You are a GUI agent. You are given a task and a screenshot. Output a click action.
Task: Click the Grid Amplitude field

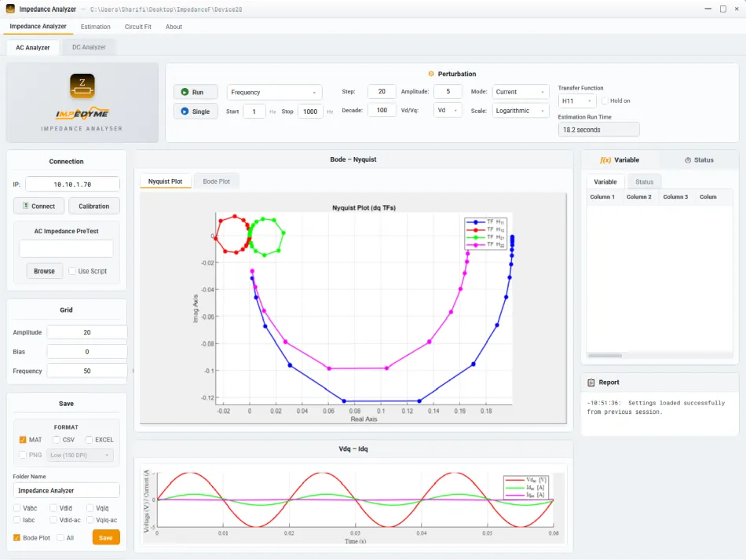86,332
